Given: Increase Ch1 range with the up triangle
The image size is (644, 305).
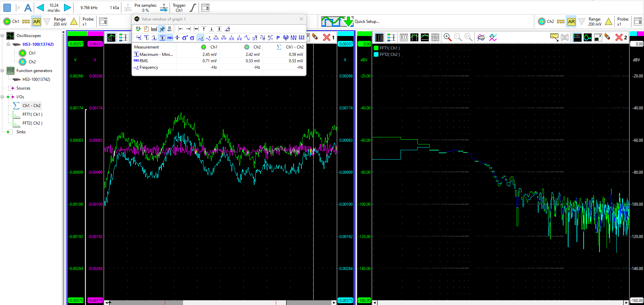Looking at the screenshot, I should [x=74, y=22].
